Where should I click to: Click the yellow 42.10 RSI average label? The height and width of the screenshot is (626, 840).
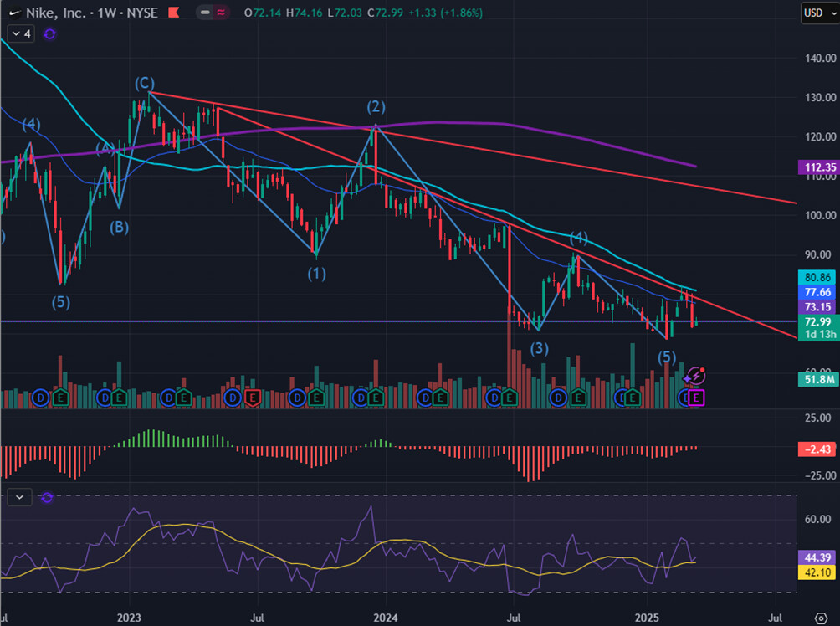coord(814,572)
